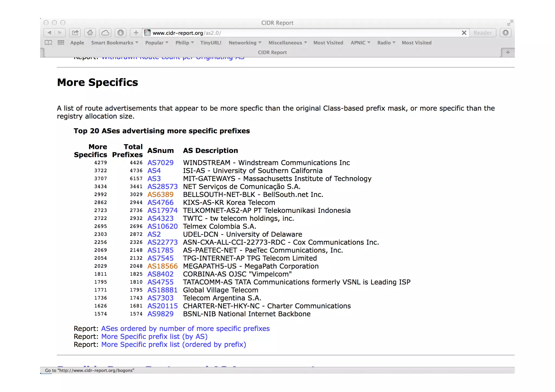Stop loading with the X icon

tap(464, 33)
